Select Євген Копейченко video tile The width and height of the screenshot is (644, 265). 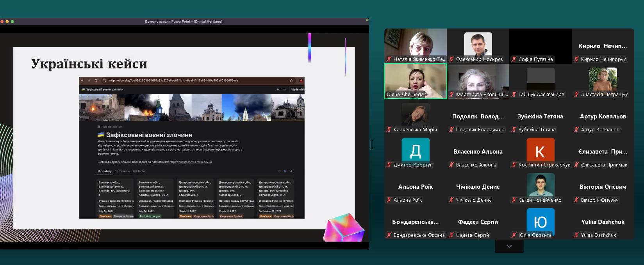541,187
